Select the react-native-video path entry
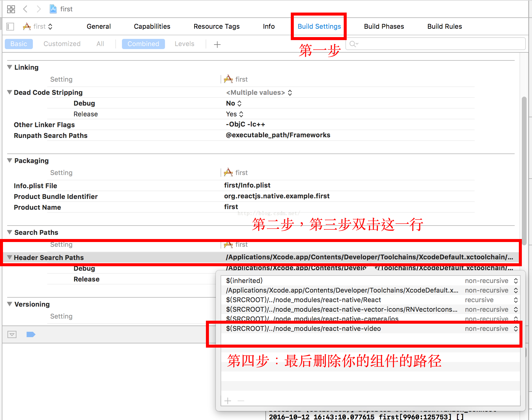The height and width of the screenshot is (420, 532). (x=370, y=328)
